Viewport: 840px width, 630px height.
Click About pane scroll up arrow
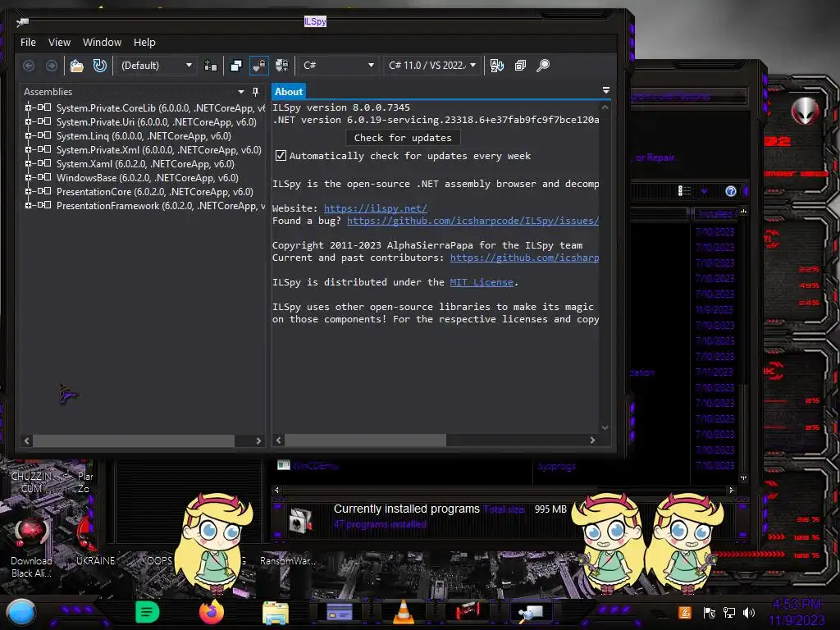click(x=605, y=107)
